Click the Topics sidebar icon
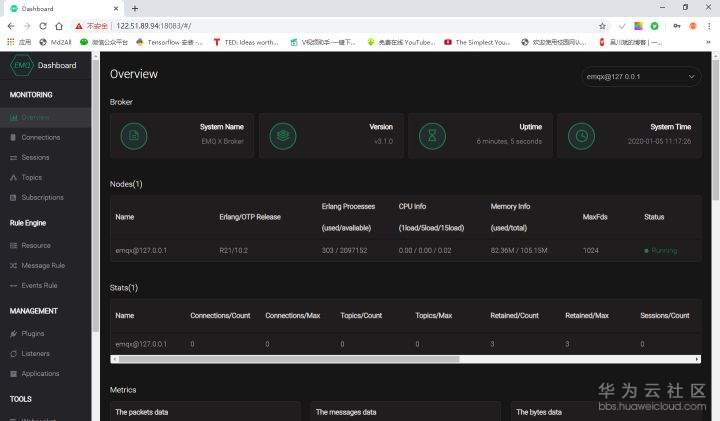The image size is (720, 421). [13, 177]
